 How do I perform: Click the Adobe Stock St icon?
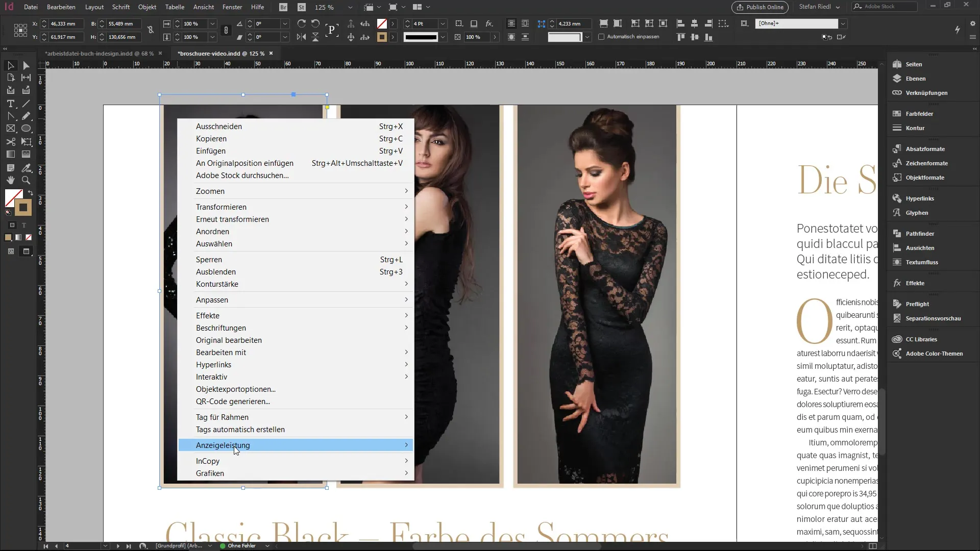coord(302,7)
